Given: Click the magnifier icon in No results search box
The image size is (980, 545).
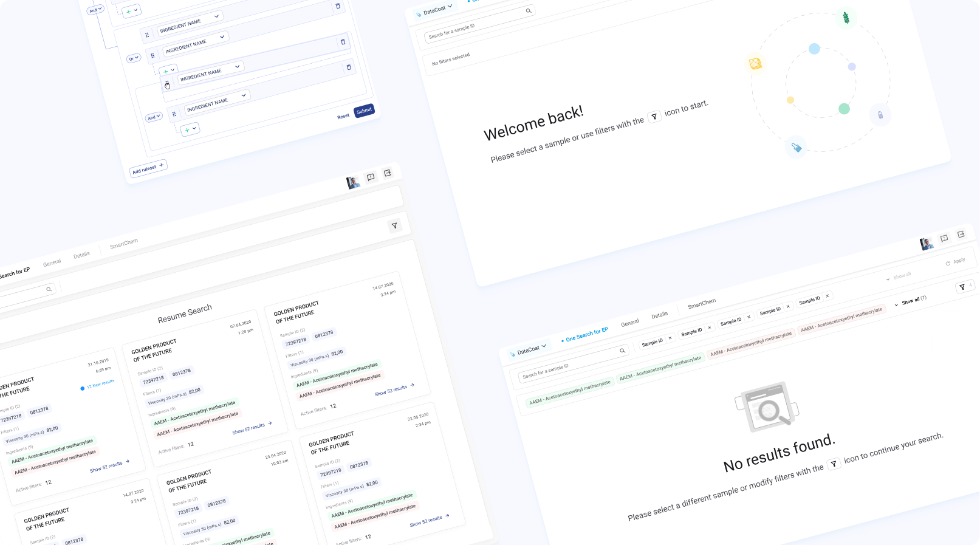Looking at the screenshot, I should [x=622, y=351].
